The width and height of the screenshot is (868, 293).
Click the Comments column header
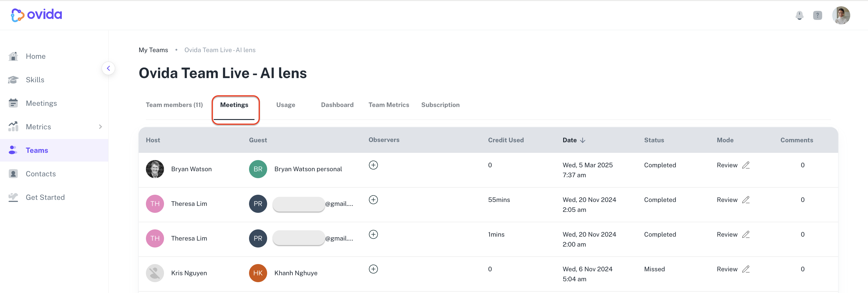(797, 140)
